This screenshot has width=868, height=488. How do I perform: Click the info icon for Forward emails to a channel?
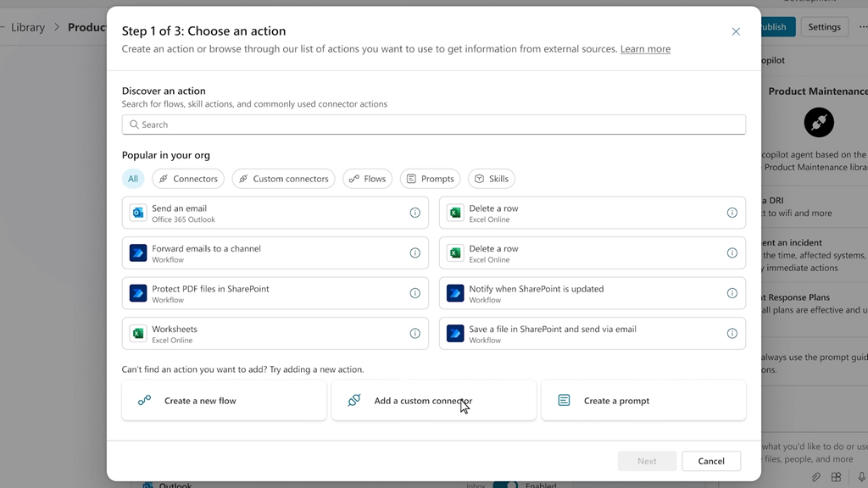coord(415,253)
